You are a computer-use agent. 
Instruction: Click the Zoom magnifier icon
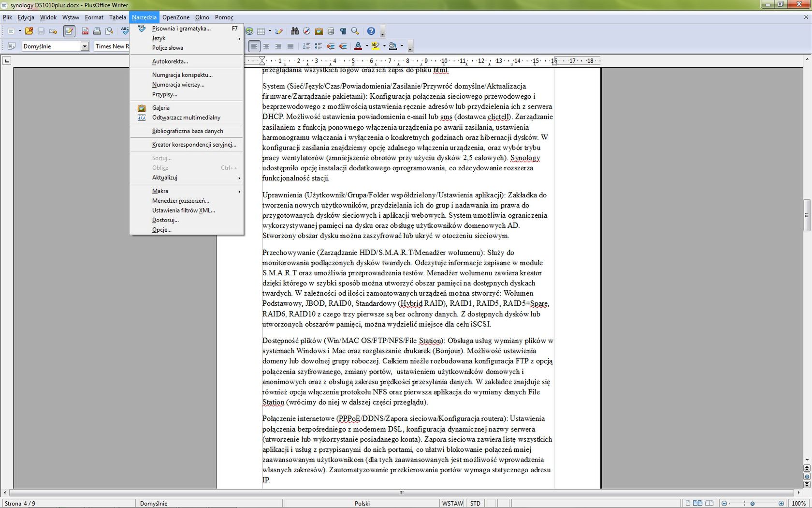click(355, 31)
